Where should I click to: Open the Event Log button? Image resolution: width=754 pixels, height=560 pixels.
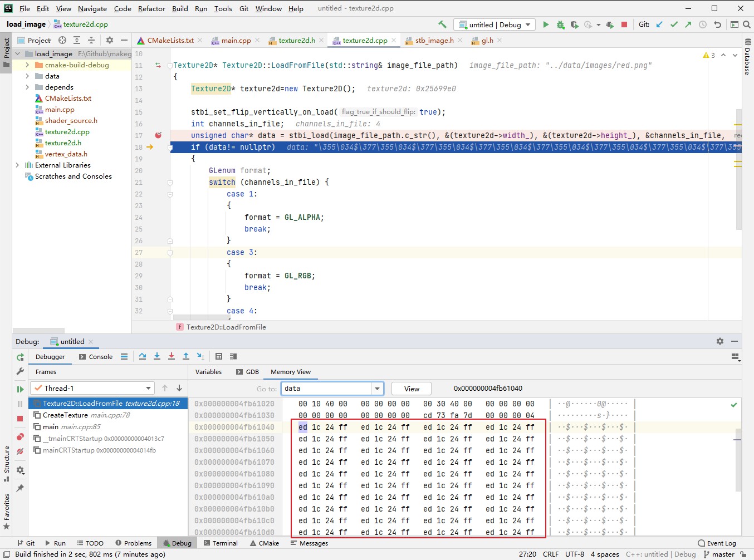(717, 543)
